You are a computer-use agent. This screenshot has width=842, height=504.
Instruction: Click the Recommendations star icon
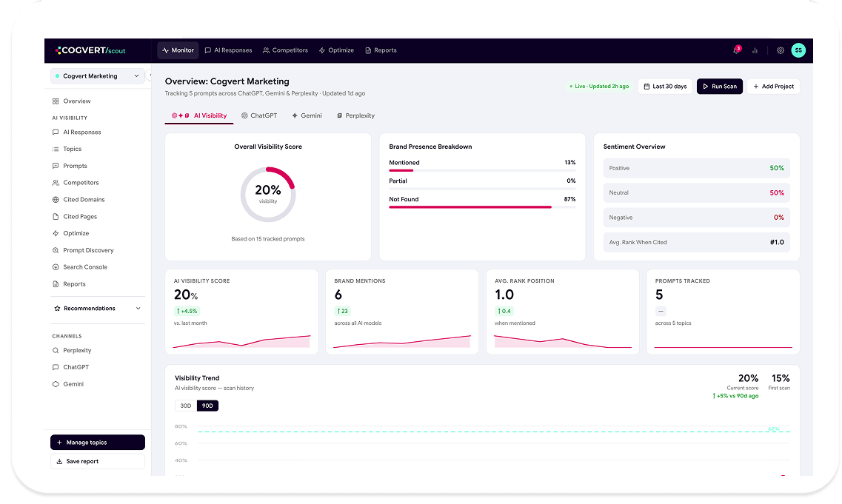pos(58,309)
